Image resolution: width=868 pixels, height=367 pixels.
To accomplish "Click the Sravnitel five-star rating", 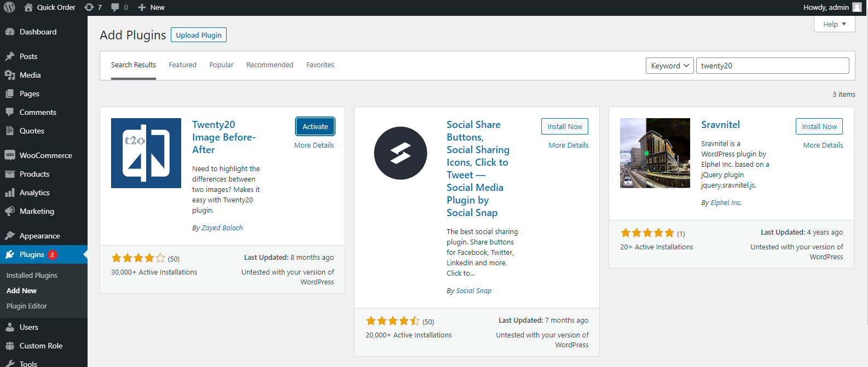I will point(647,233).
